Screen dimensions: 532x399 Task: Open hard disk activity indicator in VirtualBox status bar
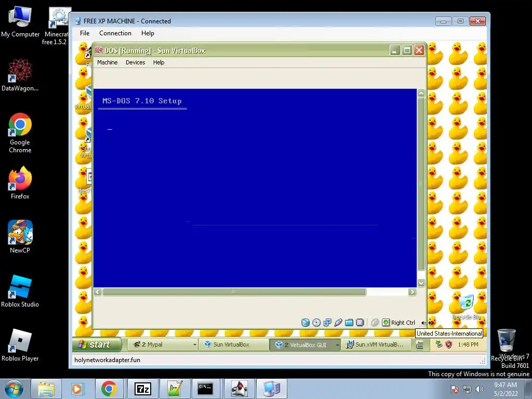click(x=305, y=323)
